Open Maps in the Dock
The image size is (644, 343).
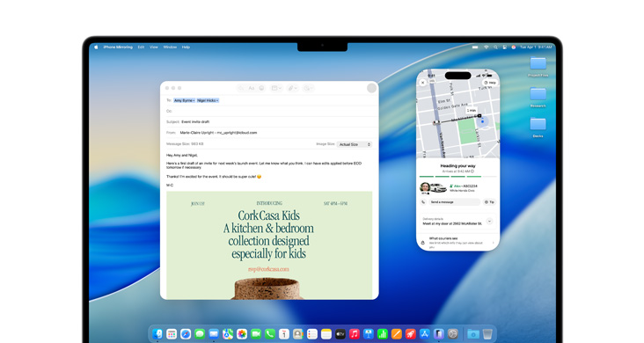tap(228, 334)
